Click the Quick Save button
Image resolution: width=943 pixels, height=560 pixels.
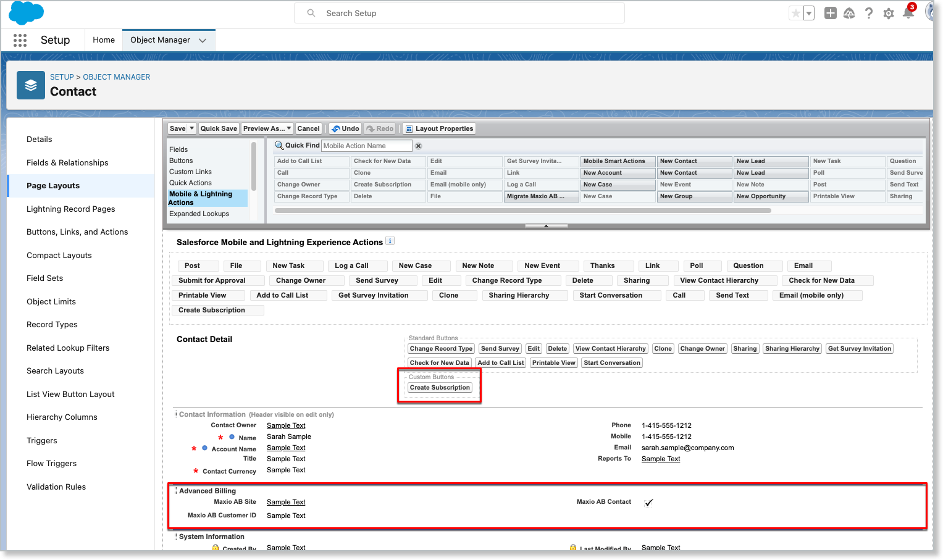click(x=219, y=128)
